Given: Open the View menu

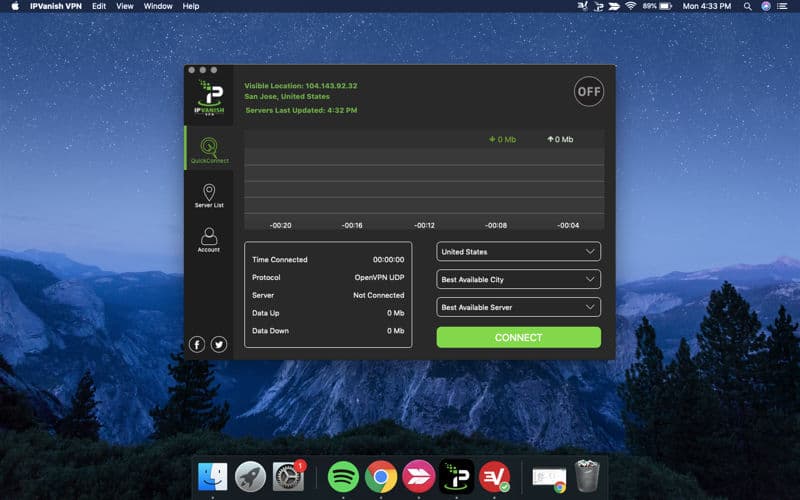Looking at the screenshot, I should tap(124, 6).
